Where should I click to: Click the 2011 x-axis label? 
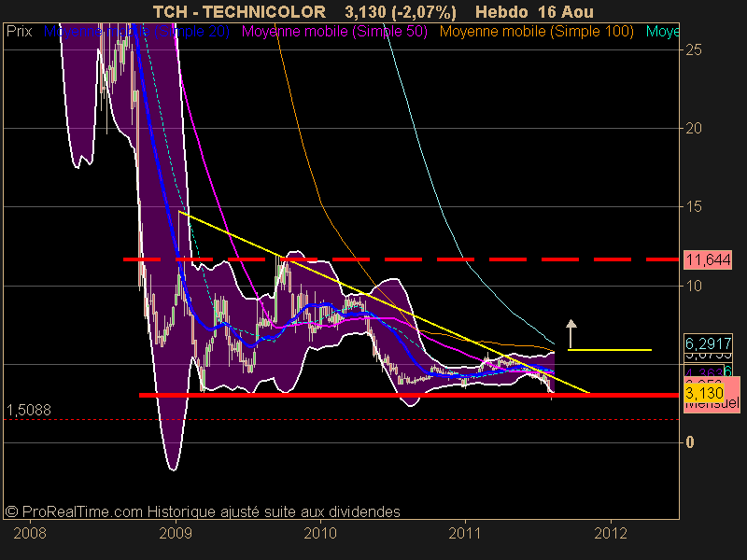pyautogui.click(x=465, y=533)
